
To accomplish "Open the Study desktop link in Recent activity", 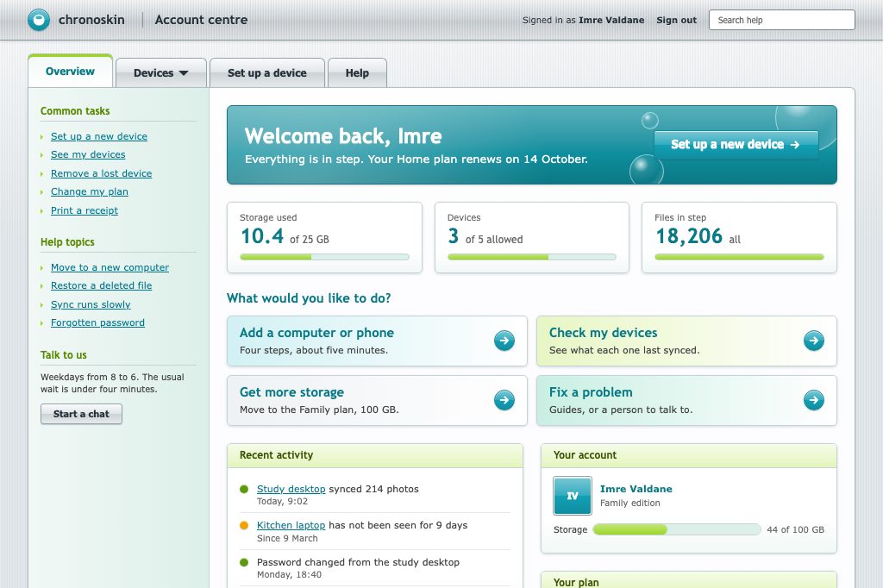I will [x=291, y=489].
